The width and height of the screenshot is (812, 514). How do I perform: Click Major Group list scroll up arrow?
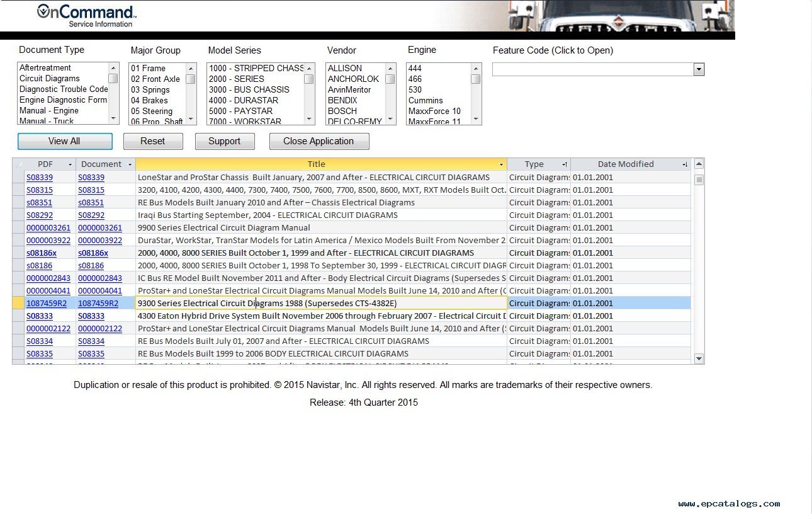(x=191, y=68)
